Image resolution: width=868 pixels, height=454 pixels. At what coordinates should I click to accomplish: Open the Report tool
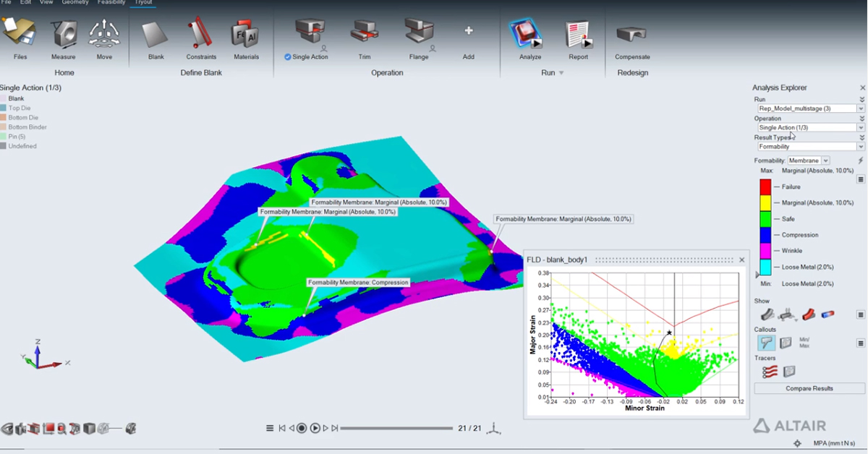pyautogui.click(x=578, y=33)
